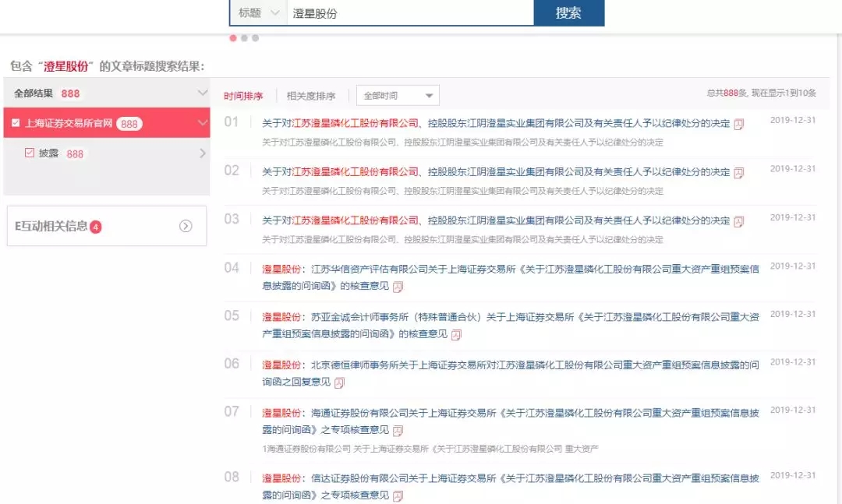Click result 07 summary 1海通证券股份有限公司

pos(430,449)
